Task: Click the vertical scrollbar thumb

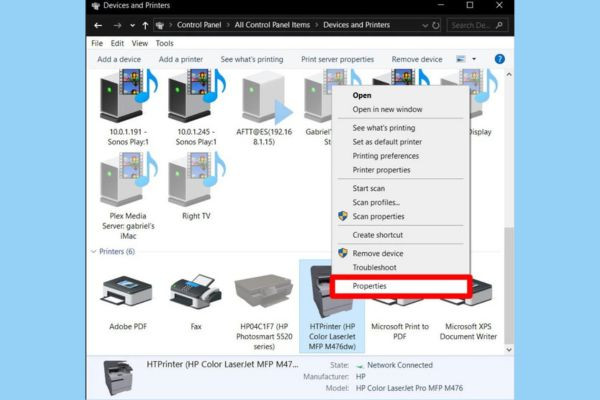Action: point(509,285)
